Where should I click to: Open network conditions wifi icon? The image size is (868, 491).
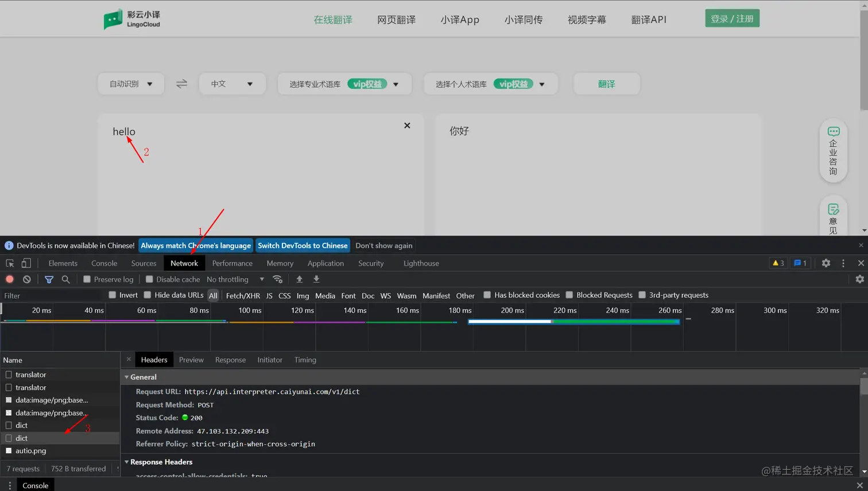278,279
